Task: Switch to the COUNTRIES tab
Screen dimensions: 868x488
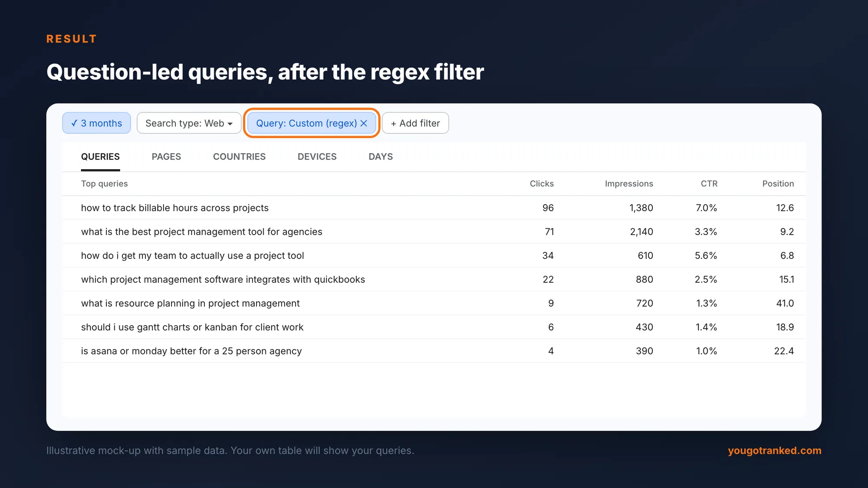Action: point(239,157)
